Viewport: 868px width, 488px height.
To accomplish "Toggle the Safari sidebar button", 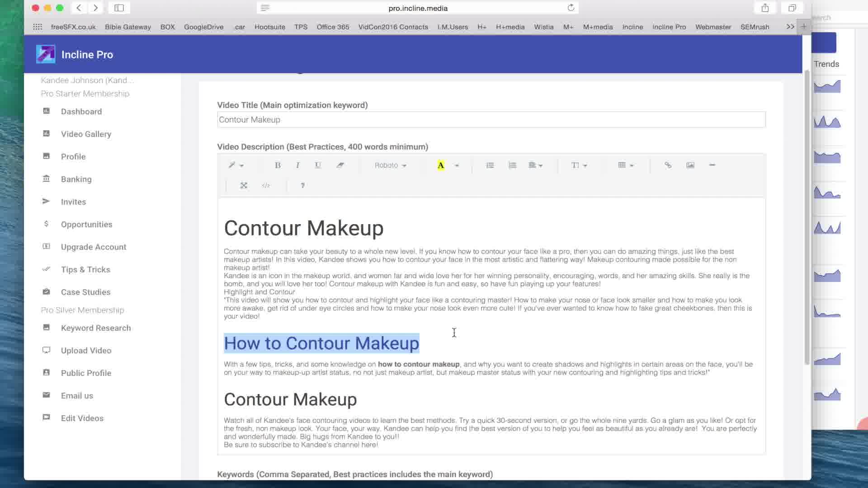I will point(119,8).
